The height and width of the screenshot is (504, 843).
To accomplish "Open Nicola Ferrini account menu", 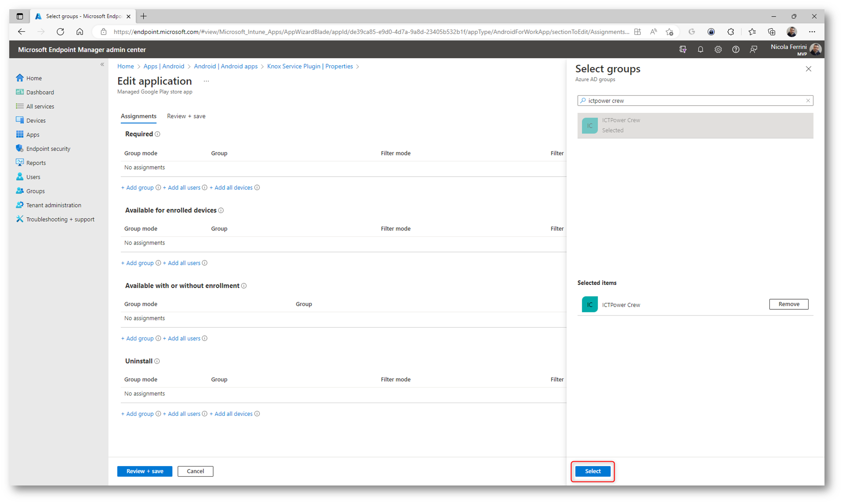I will [x=795, y=49].
